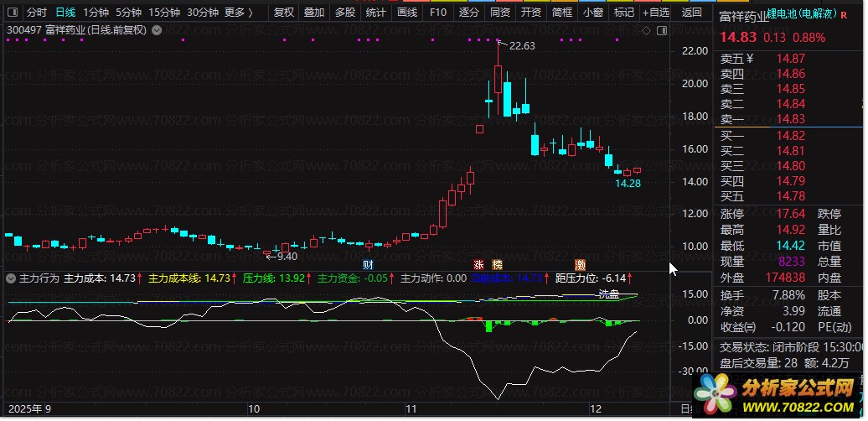Screen dimensions: 868x421
Task: Toggle the left sidebar panel icon
Action: pyautogui.click(x=13, y=13)
